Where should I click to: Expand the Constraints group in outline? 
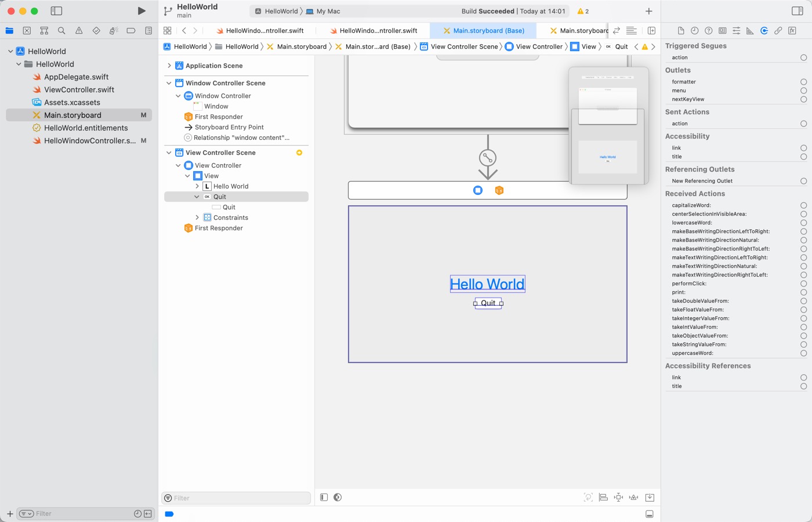pos(197,217)
